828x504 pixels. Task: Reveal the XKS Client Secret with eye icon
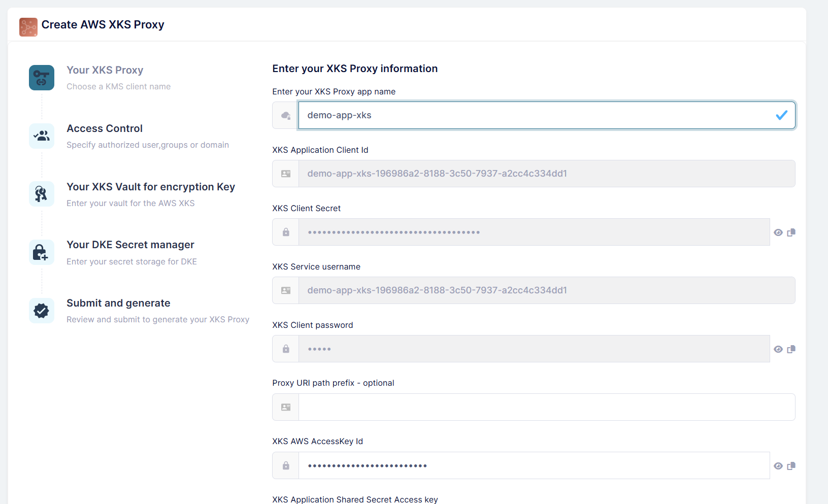tap(778, 232)
